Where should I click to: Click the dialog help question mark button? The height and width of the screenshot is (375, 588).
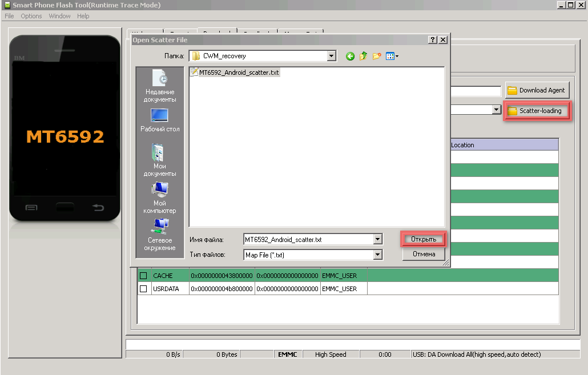pyautogui.click(x=433, y=40)
